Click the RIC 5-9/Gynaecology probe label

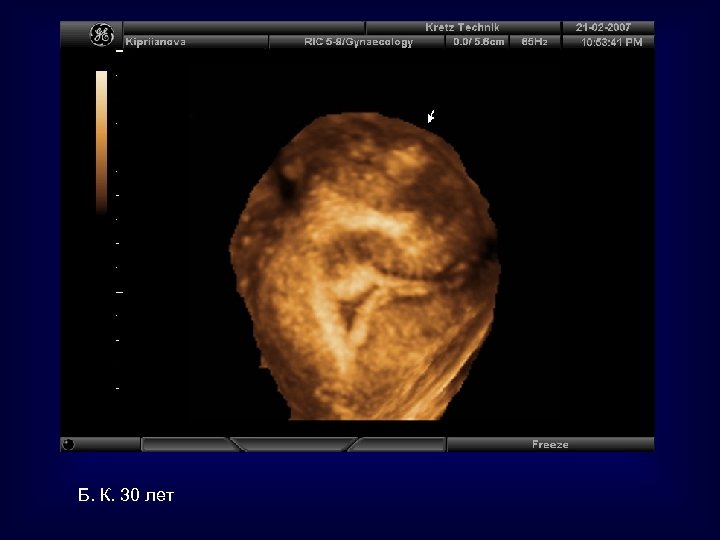[x=359, y=42]
